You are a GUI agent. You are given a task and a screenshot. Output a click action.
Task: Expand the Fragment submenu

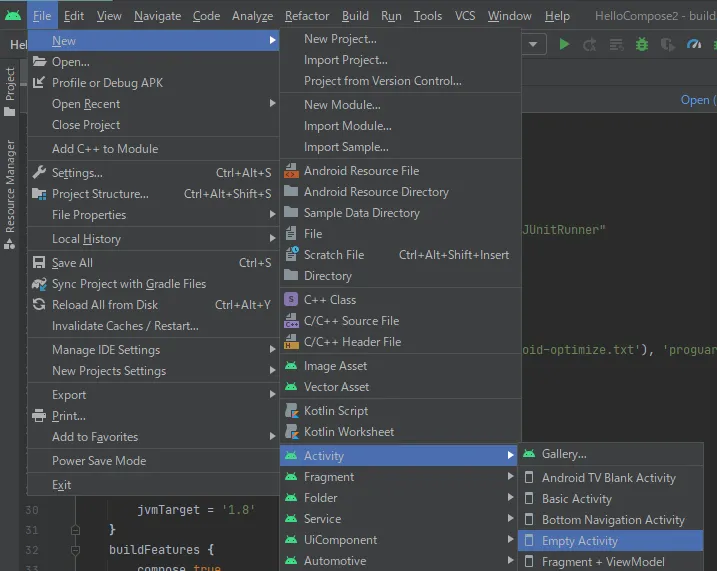point(329,477)
